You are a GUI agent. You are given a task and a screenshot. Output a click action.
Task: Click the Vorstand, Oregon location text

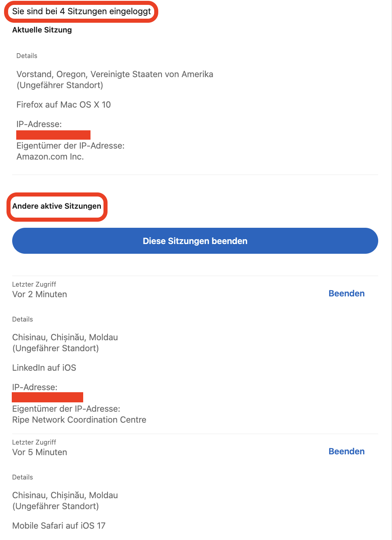click(x=114, y=74)
